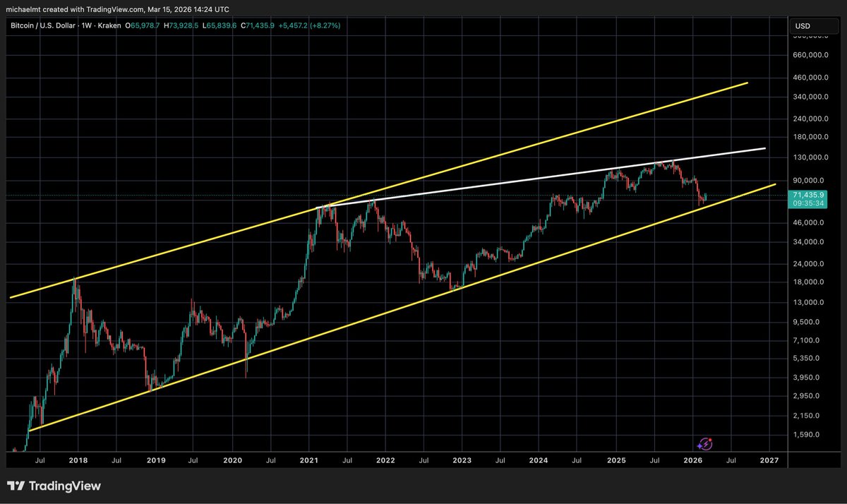Click the 180,000.0 price axis label
The image size is (847, 504).
point(810,137)
